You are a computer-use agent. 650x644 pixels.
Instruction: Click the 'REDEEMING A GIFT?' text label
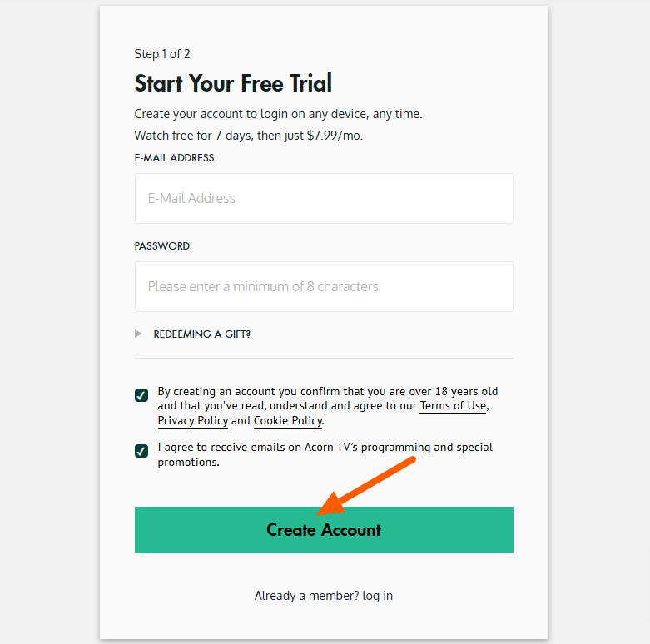pyautogui.click(x=202, y=334)
